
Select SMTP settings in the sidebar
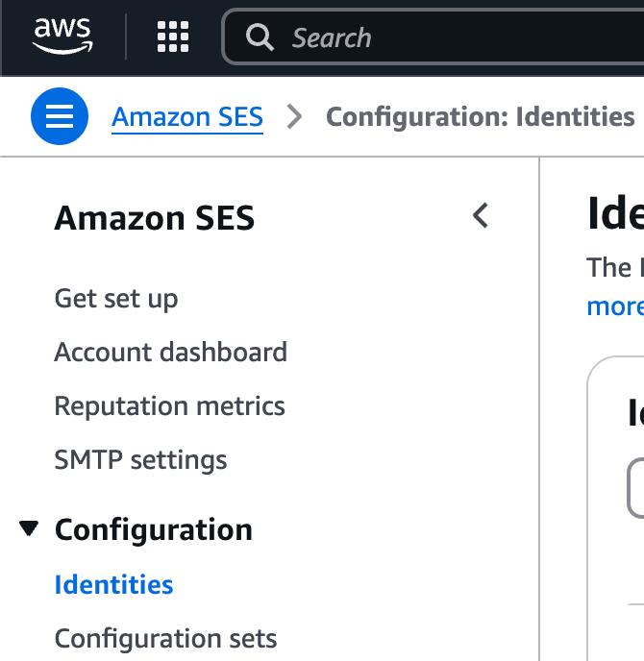(x=140, y=460)
